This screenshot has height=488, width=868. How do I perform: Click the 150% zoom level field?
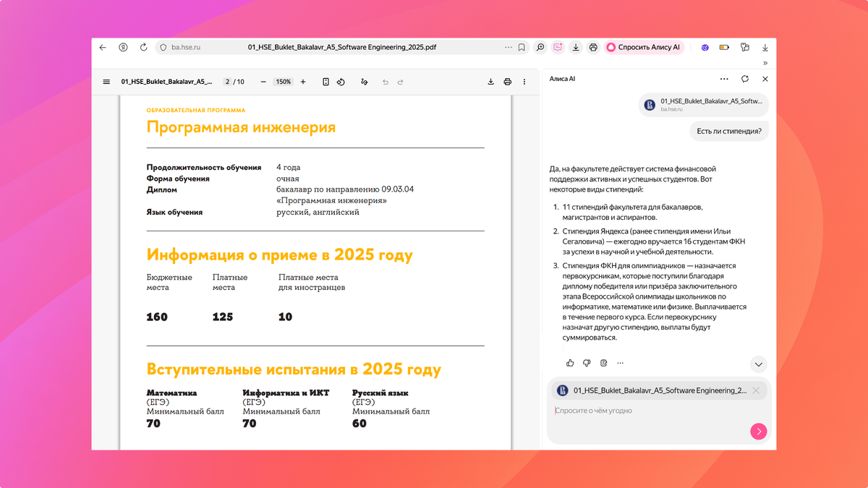284,82
